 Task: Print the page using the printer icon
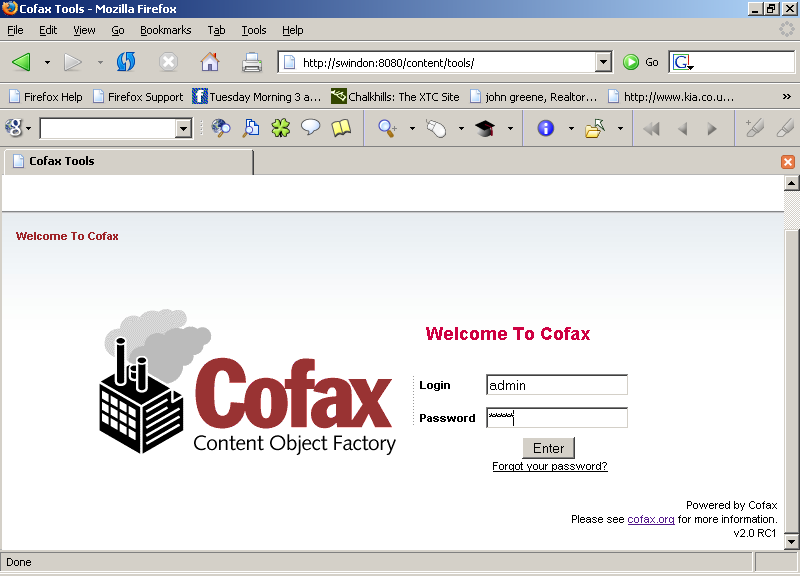pos(252,62)
